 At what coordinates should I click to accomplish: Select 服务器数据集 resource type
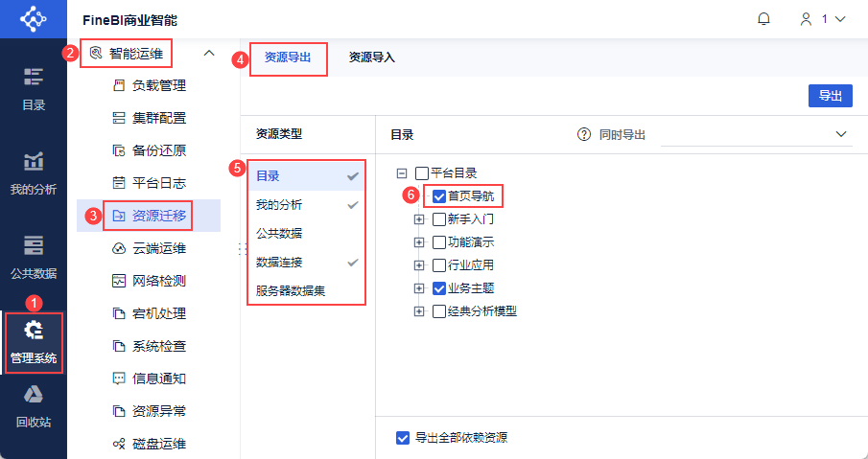(290, 290)
